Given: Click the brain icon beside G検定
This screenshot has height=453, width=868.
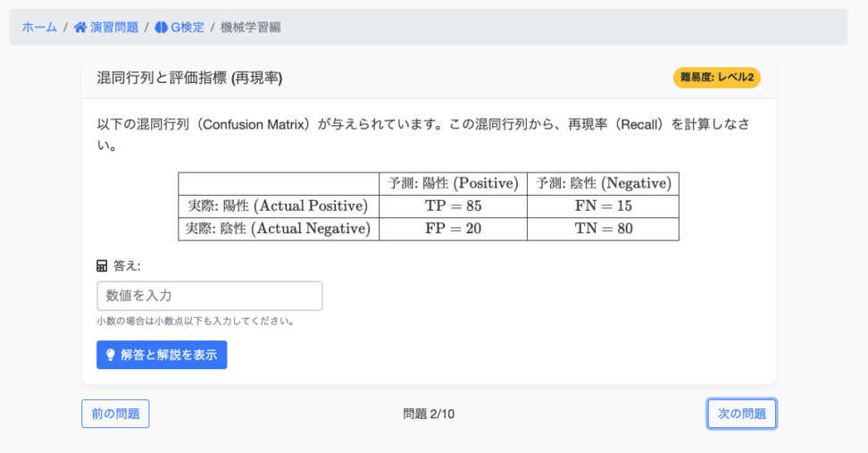Looking at the screenshot, I should click(161, 27).
